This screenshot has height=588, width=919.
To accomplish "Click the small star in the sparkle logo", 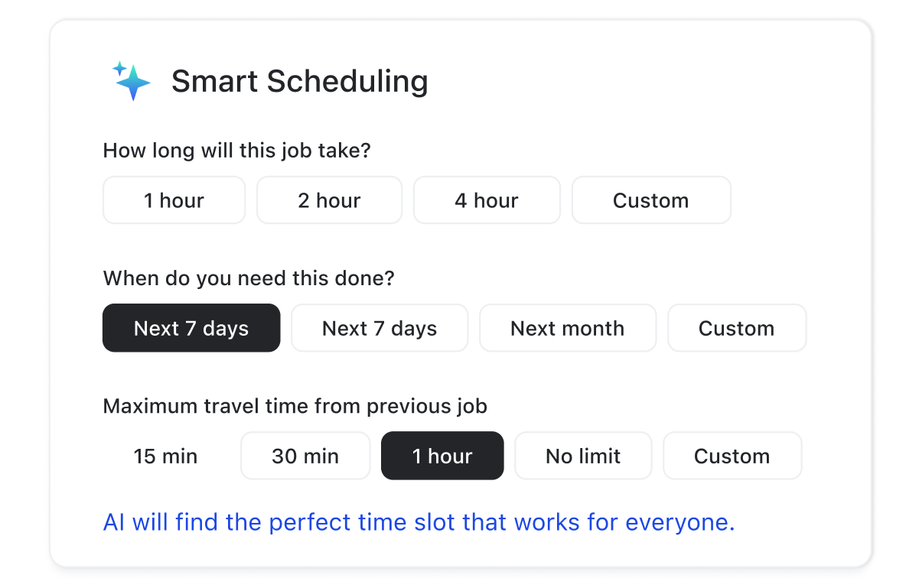I will tap(119, 68).
